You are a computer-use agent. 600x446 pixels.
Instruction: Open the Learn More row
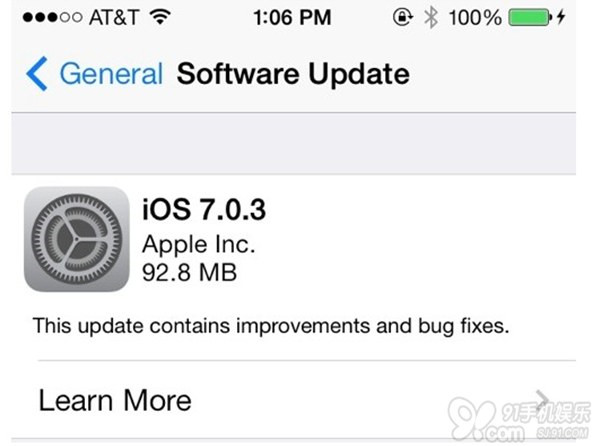click(x=293, y=400)
